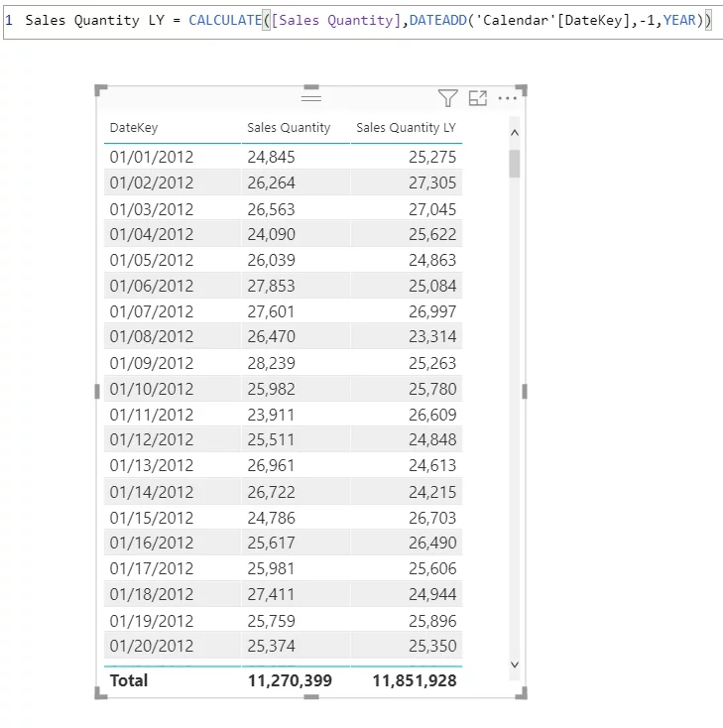Select the date cell 01/02/2012
This screenshot has width=723, height=728.
152,182
